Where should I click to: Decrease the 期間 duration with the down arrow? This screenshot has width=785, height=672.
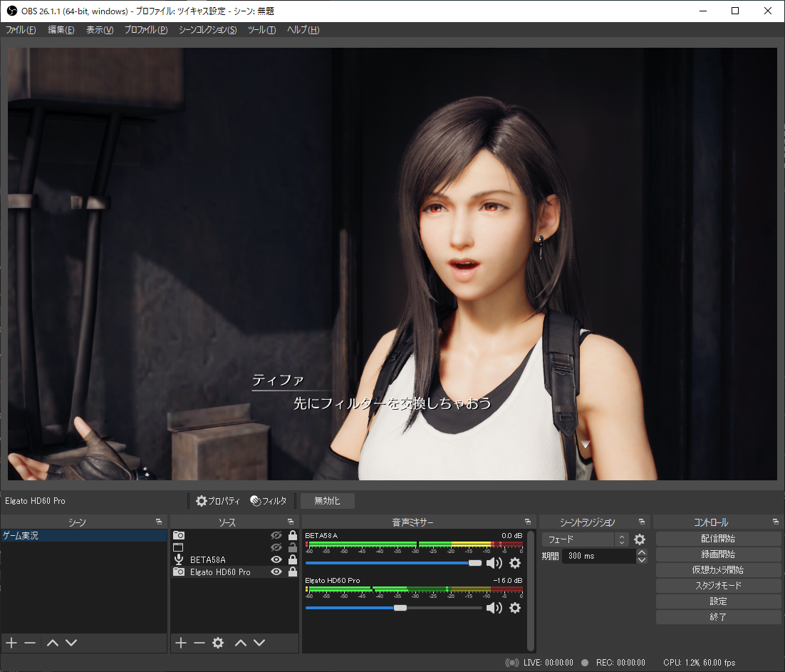click(x=641, y=560)
